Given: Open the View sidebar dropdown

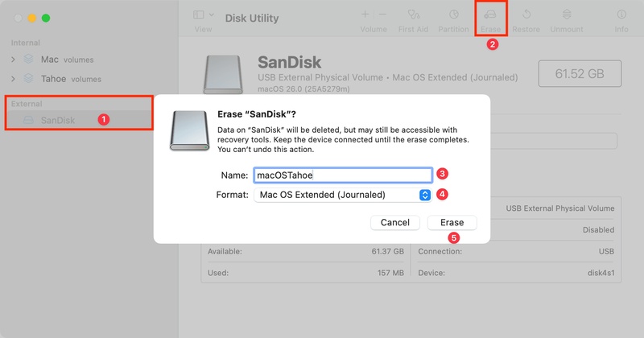Looking at the screenshot, I should pos(204,14).
